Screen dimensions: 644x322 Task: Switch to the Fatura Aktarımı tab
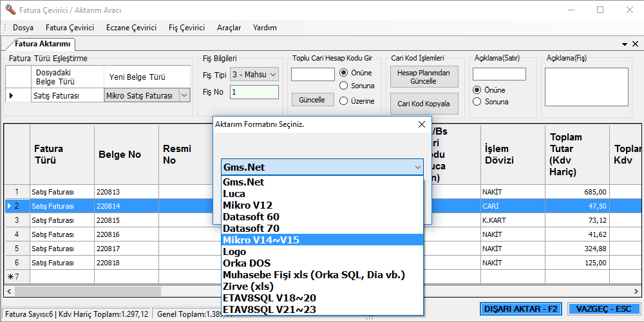pos(43,44)
